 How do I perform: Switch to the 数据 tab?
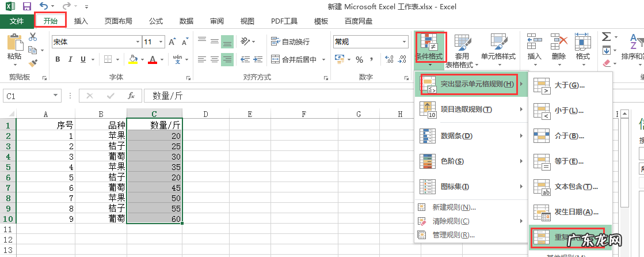click(186, 21)
